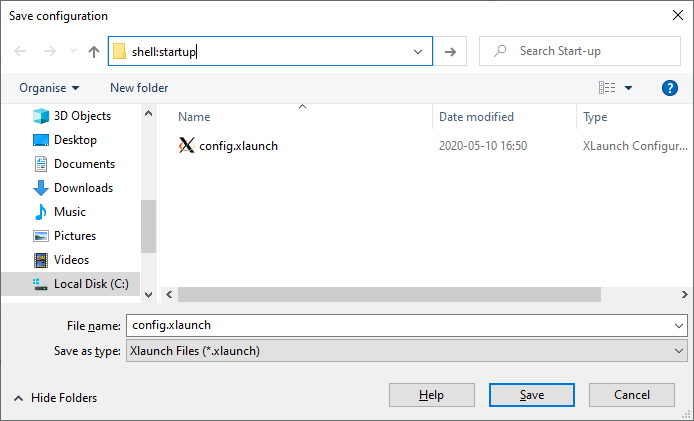Open Downloads in the navigation pane
The image size is (694, 421).
(x=83, y=188)
